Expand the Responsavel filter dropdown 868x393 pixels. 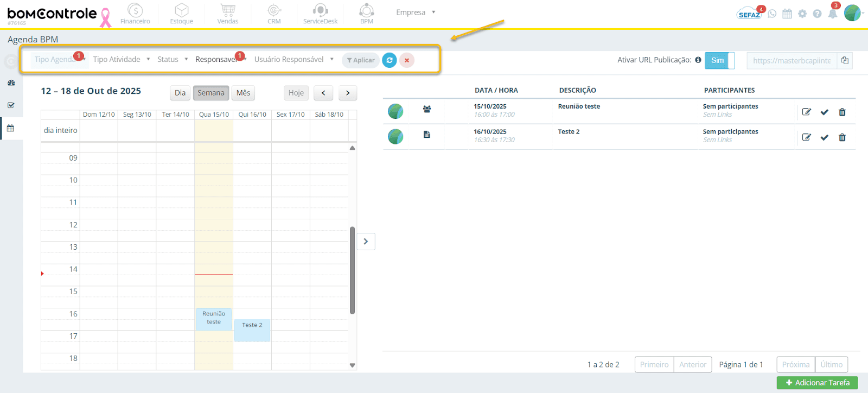pyautogui.click(x=221, y=59)
